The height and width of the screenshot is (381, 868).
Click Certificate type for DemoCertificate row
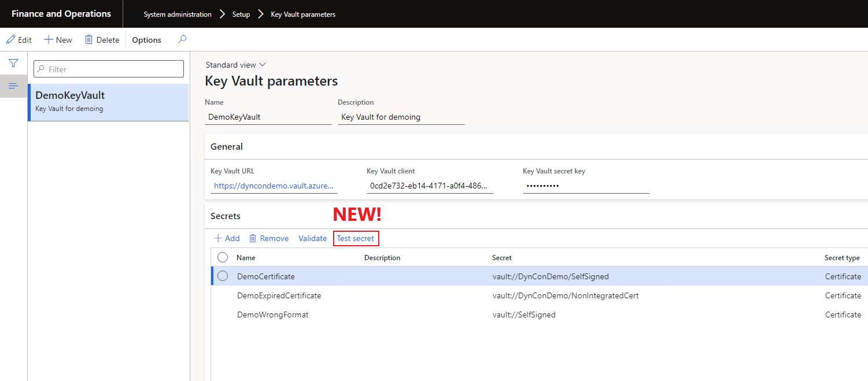[843, 276]
